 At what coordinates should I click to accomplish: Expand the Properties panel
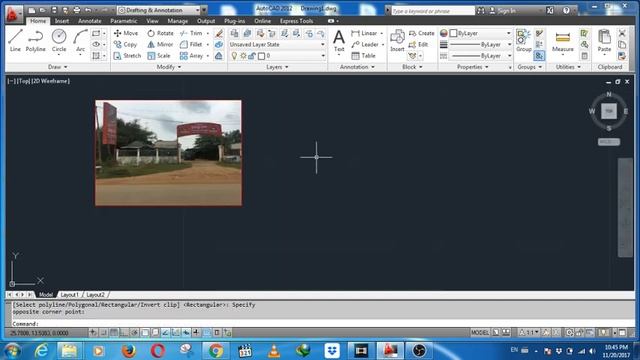472,67
